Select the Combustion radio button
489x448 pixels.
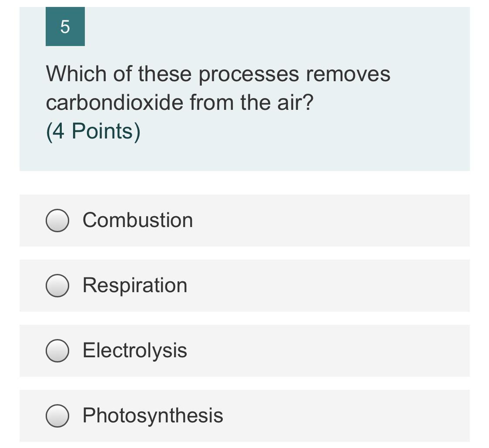click(58, 221)
